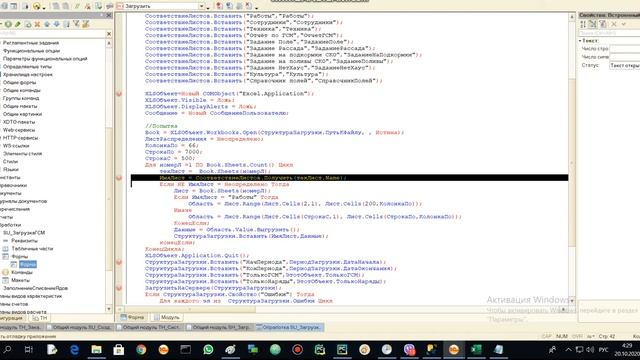The width and height of the screenshot is (640, 360).
Task: Select Параметры функциональных опций tree item
Action: click(x=45, y=59)
